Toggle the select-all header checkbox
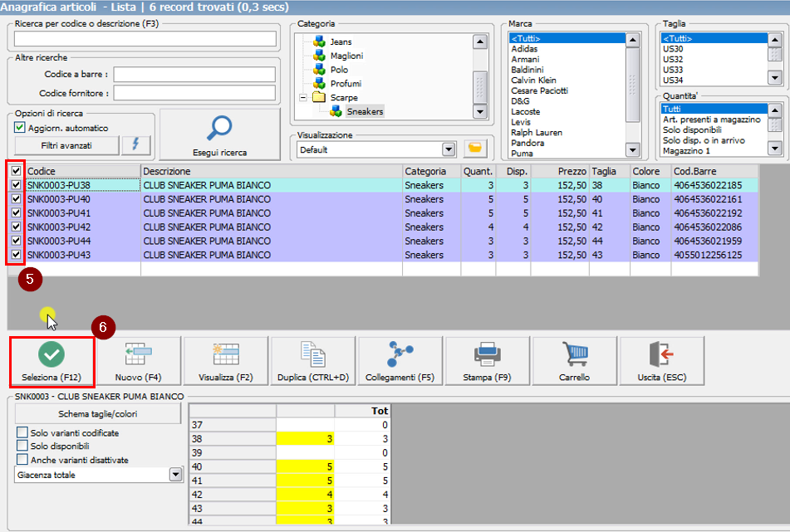 16,171
